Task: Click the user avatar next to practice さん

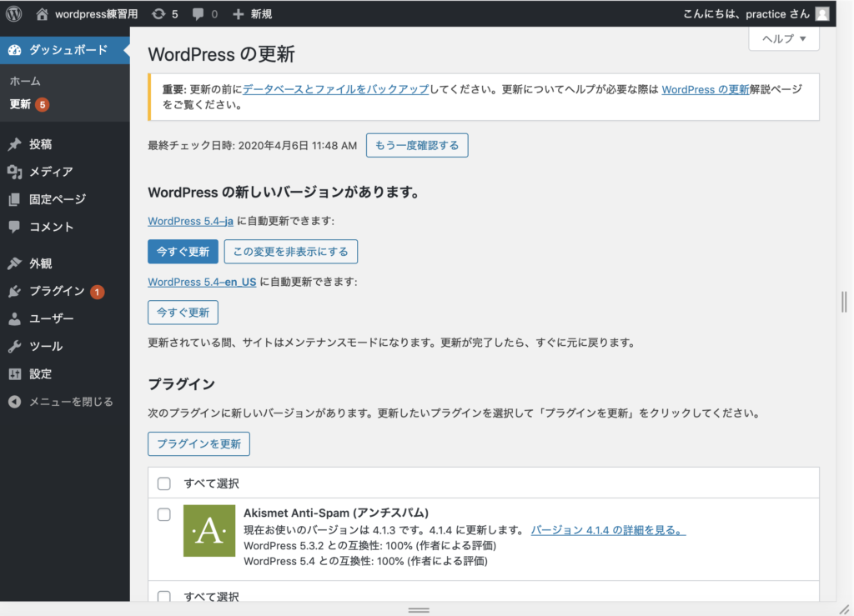Action: click(x=822, y=14)
